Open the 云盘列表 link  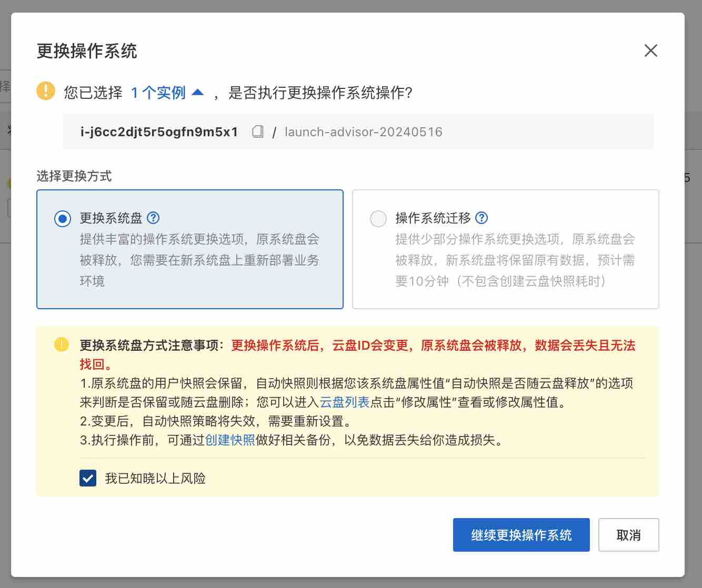(x=345, y=402)
